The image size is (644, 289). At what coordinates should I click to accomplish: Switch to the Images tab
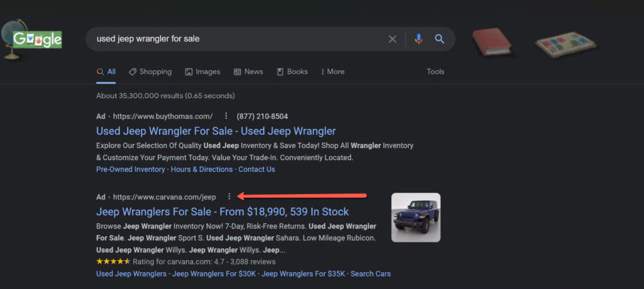tap(203, 72)
